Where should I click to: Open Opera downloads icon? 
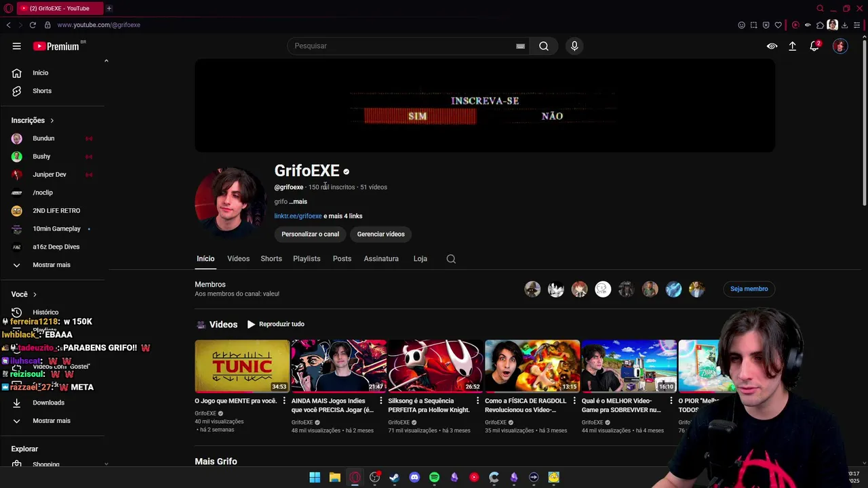coord(844,25)
